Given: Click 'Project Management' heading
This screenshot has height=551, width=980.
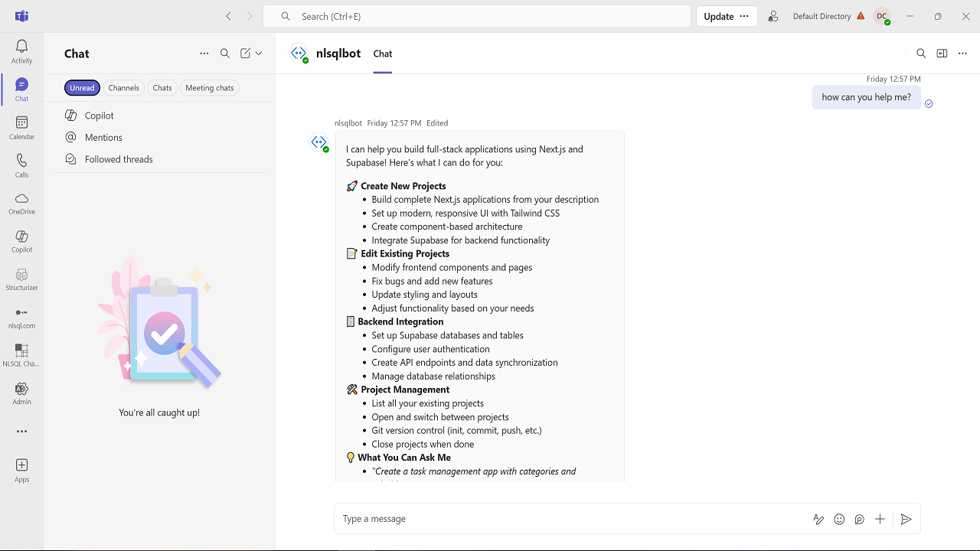Looking at the screenshot, I should [405, 390].
